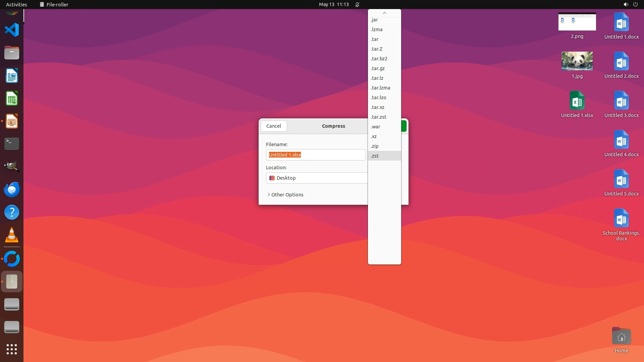644x362 pixels.
Task: Click the Archive Manager dock icon
Action: pyautogui.click(x=12, y=282)
